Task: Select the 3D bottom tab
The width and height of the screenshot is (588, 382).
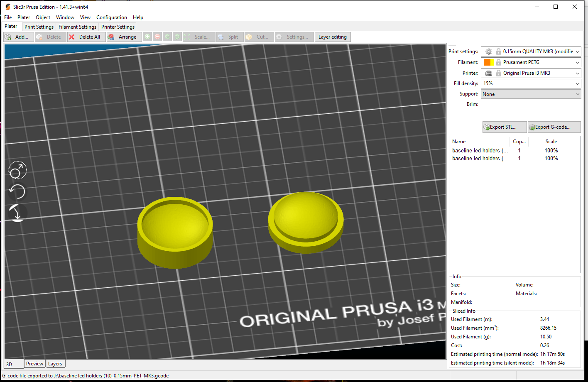Action: click(14, 364)
